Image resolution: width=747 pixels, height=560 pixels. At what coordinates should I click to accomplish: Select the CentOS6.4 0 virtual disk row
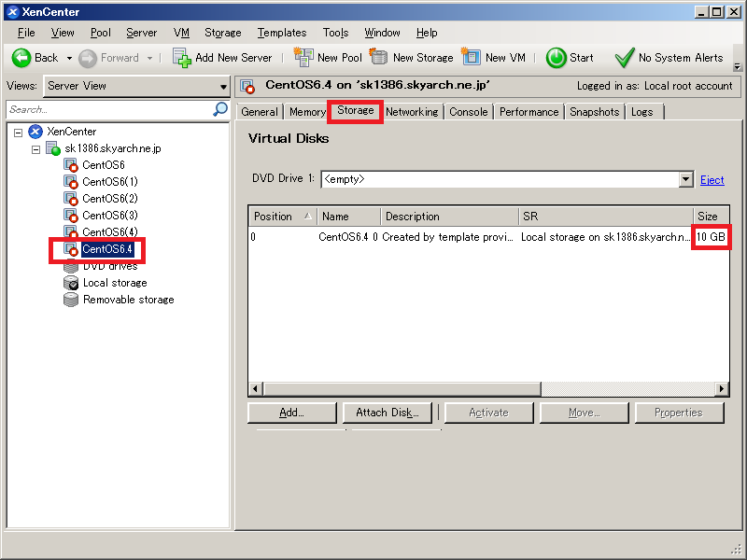[488, 237]
